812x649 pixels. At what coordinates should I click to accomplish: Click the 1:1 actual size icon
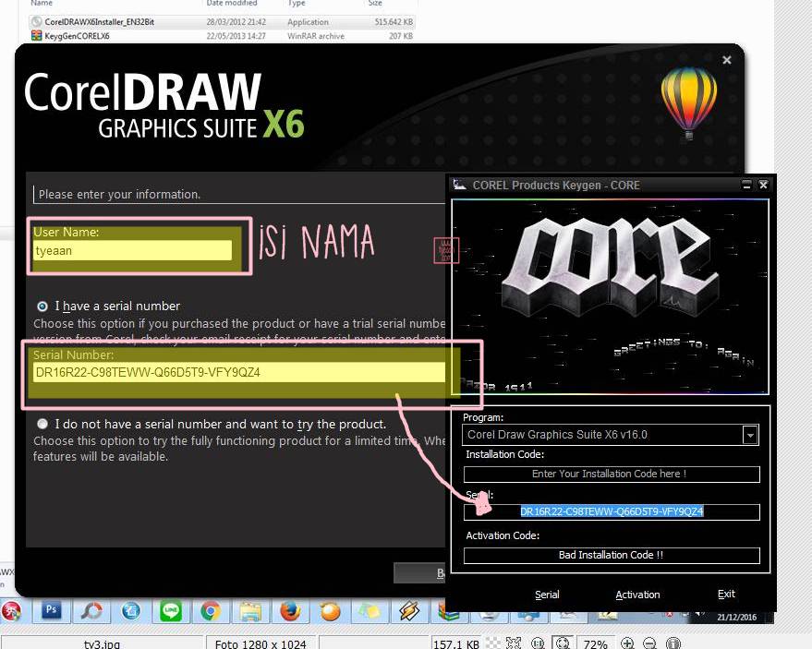[x=538, y=643]
